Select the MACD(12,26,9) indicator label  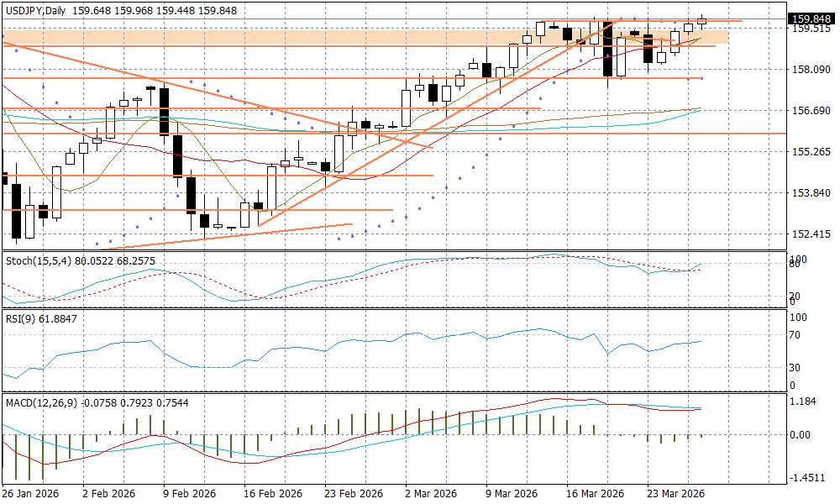(x=41, y=403)
